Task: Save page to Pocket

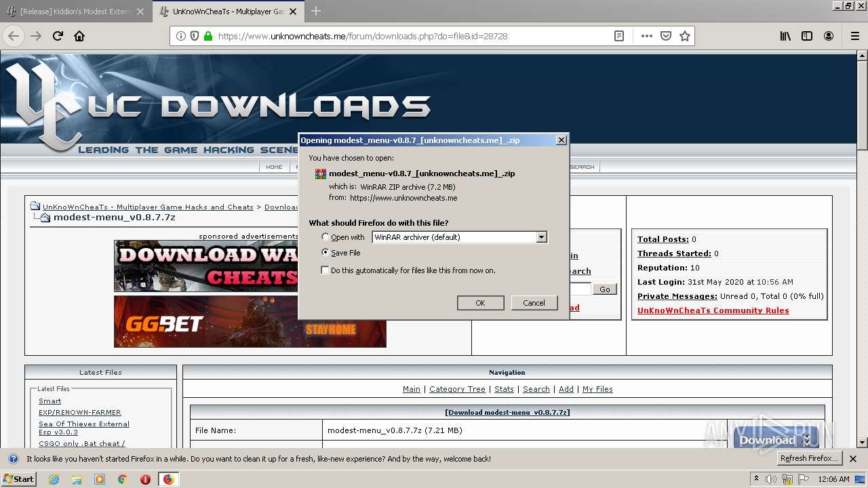Action: (x=666, y=36)
